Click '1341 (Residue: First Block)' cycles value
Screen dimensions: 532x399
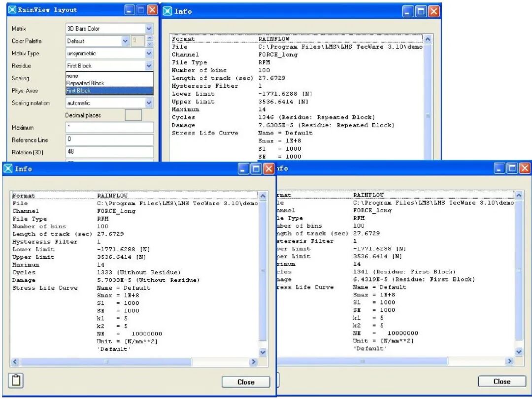[x=404, y=272]
